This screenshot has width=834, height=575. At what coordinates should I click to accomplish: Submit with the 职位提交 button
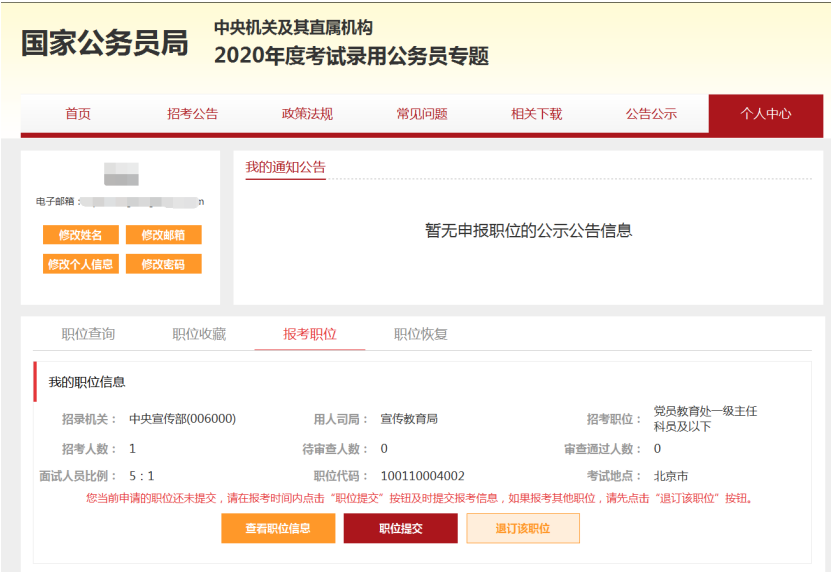pyautogui.click(x=401, y=528)
